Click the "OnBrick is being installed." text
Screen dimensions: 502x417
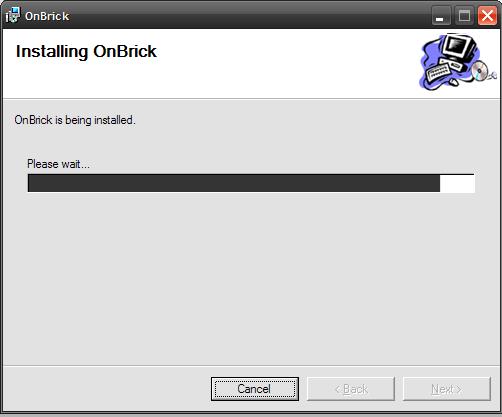(75, 120)
